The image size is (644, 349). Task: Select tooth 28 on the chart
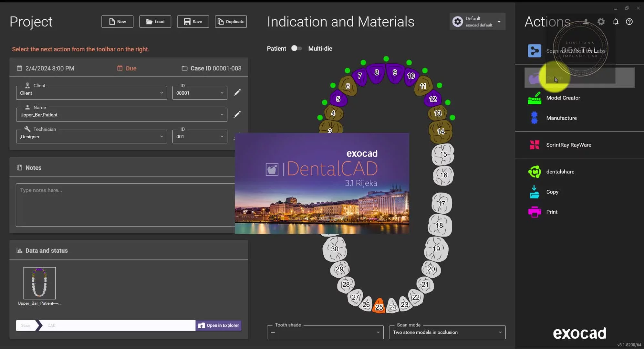[x=346, y=284]
